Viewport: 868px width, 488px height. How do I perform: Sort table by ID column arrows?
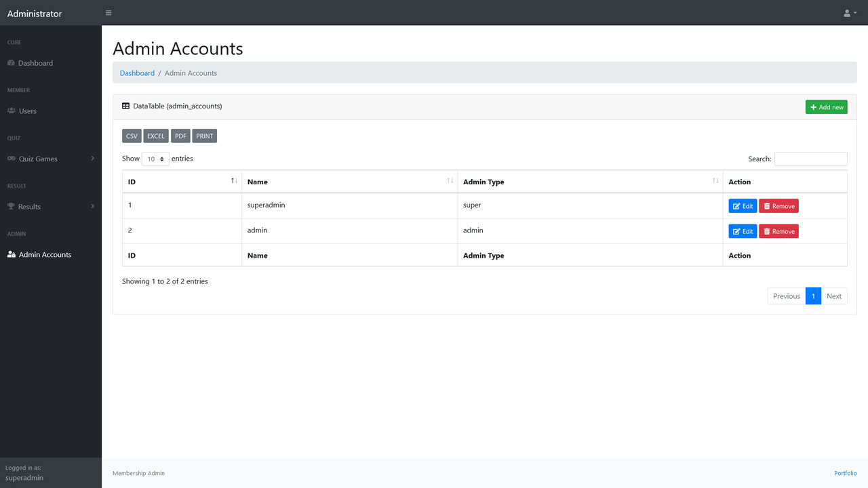click(234, 181)
